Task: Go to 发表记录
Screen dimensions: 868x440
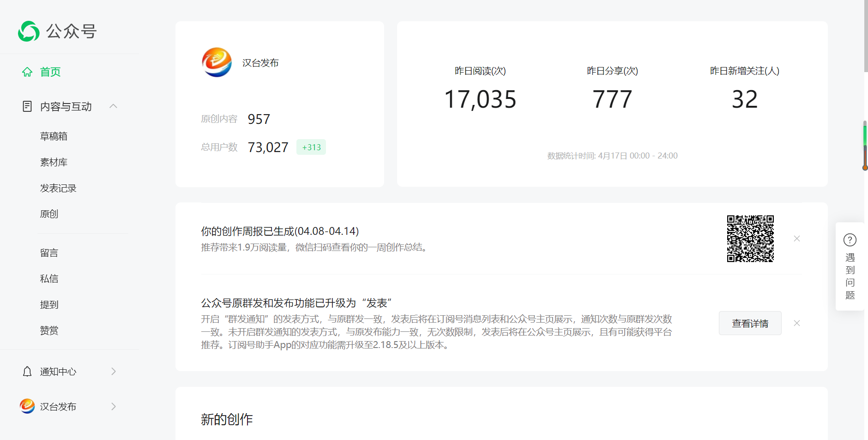Action: click(58, 188)
